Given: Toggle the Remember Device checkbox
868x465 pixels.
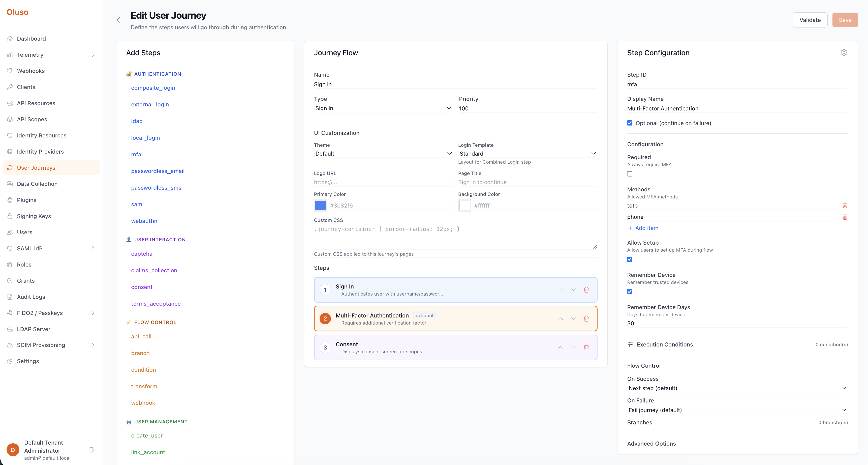Looking at the screenshot, I should pyautogui.click(x=629, y=291).
